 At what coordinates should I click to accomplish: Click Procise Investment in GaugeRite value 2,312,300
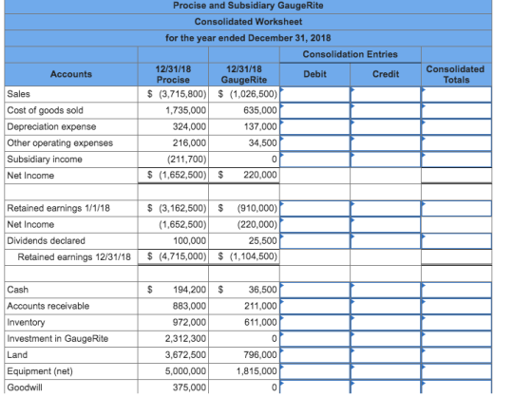click(185, 338)
